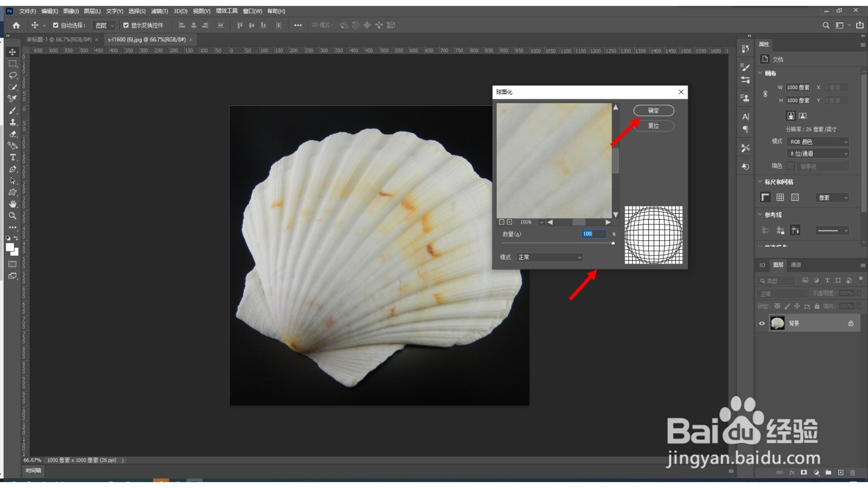Click the 数量 slider handle
868x488 pixels.
pos(613,243)
